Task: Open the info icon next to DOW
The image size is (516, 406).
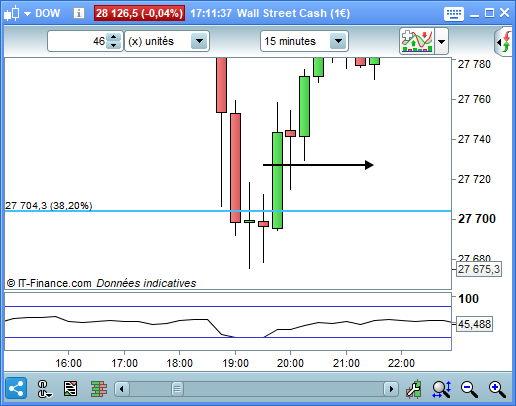Action: tap(79, 13)
